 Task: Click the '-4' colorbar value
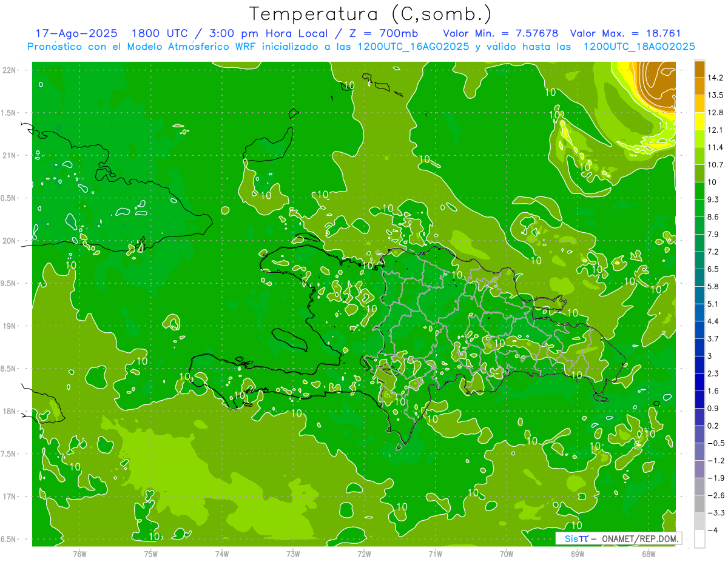coord(713,530)
